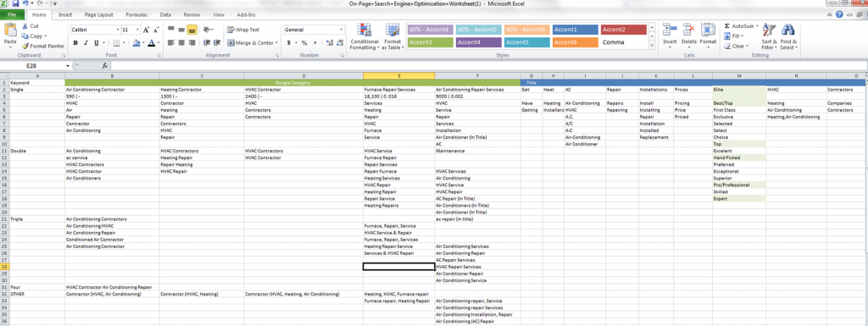This screenshot has height=326, width=868.
Task: Click Format button in Cells group
Action: tap(708, 36)
